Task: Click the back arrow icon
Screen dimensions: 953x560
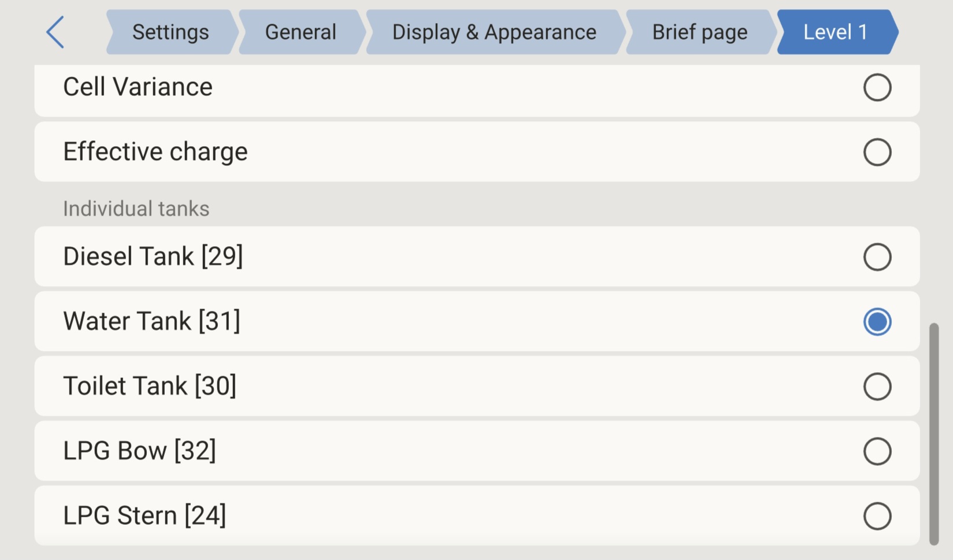Action: tap(55, 32)
